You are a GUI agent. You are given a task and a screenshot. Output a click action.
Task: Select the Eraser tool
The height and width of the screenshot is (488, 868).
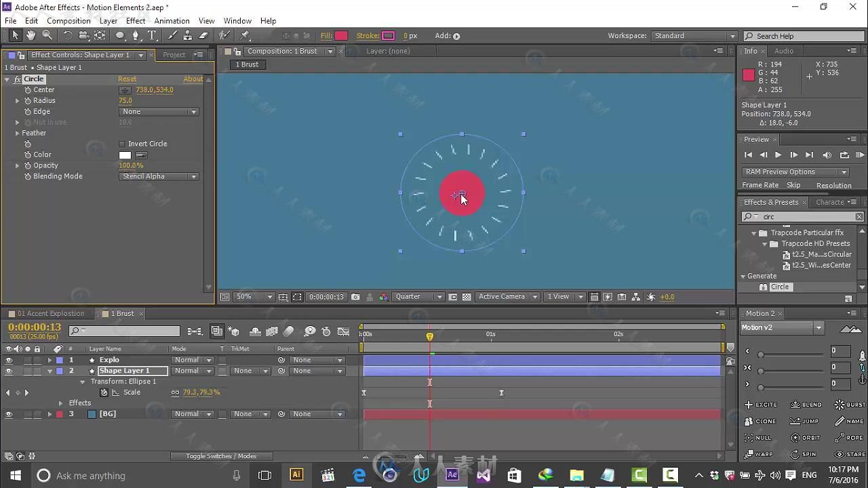coord(203,35)
